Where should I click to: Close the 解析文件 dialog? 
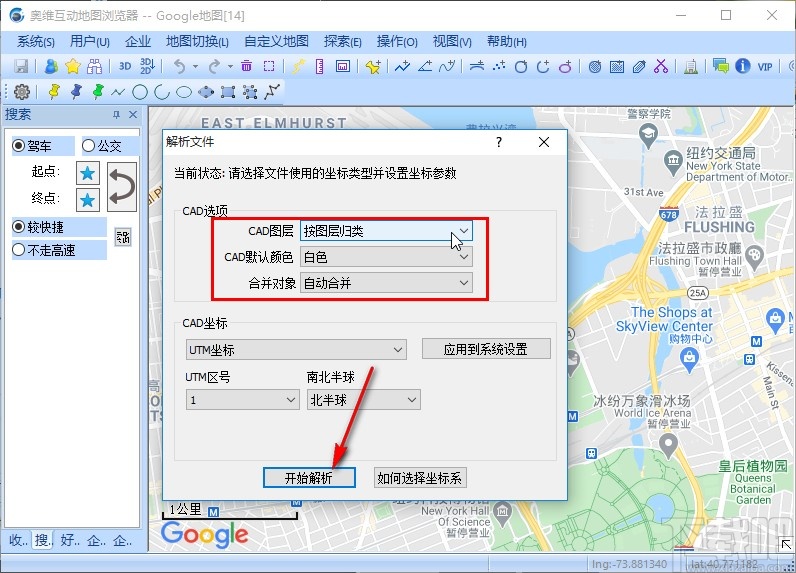(x=544, y=142)
